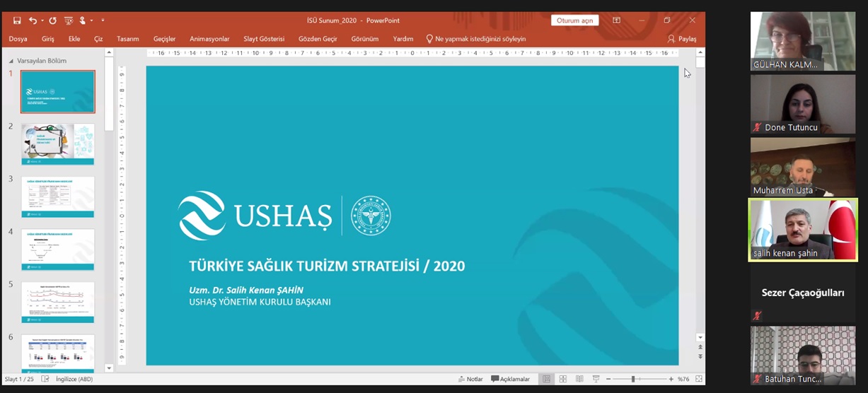
Task: Start presentation from beginning via toolbar icon
Action: click(x=69, y=20)
